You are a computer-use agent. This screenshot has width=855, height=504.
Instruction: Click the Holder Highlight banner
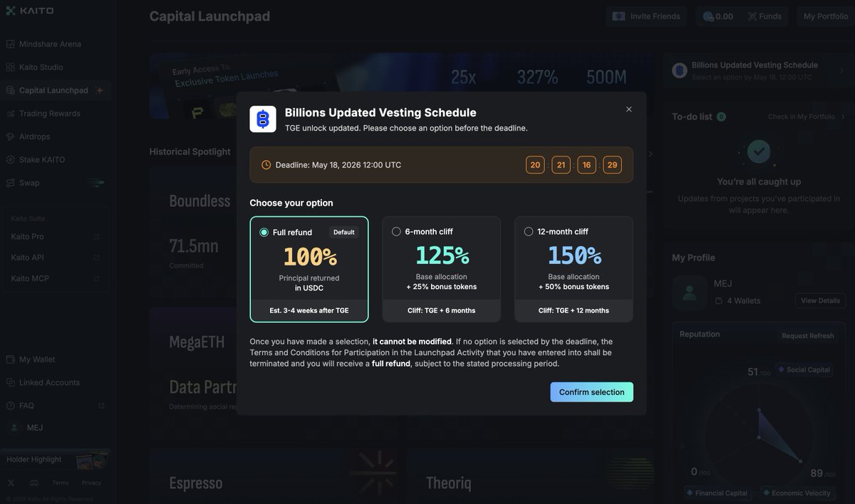coord(56,460)
